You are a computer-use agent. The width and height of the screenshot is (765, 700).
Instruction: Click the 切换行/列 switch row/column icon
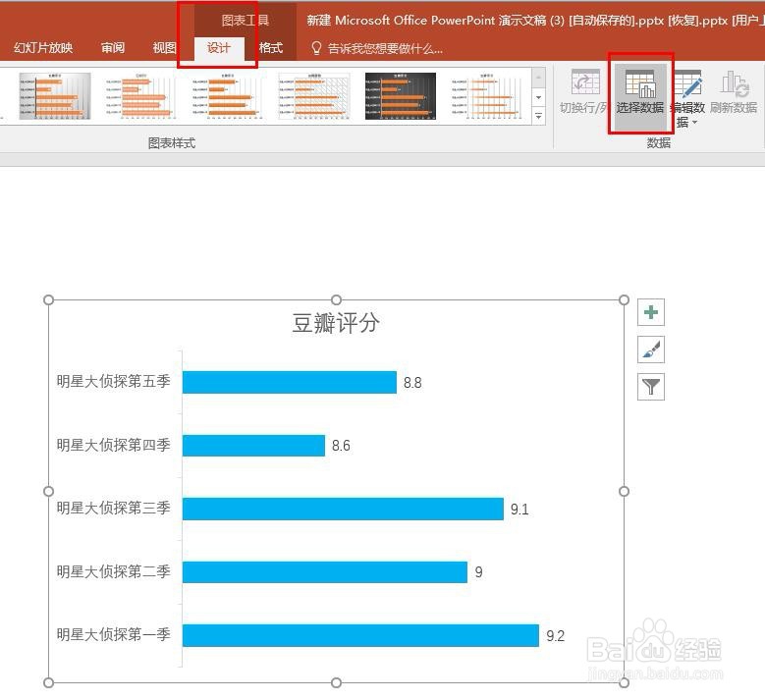[584, 81]
